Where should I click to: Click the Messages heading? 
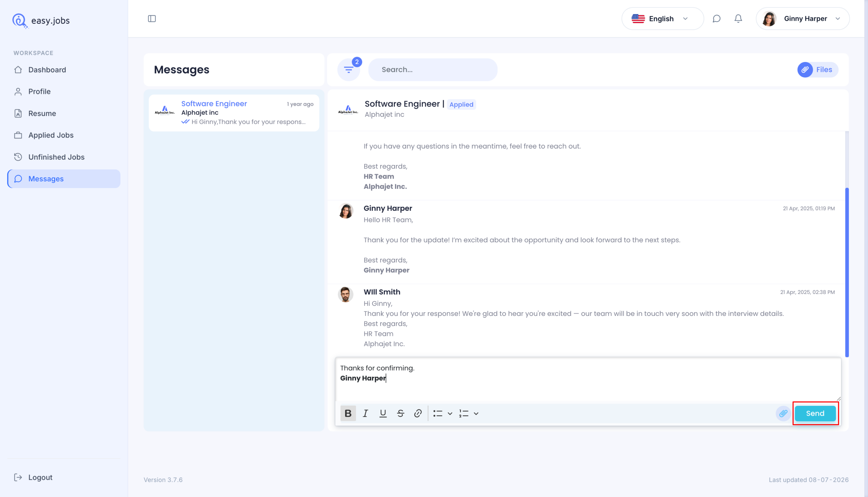(x=182, y=69)
